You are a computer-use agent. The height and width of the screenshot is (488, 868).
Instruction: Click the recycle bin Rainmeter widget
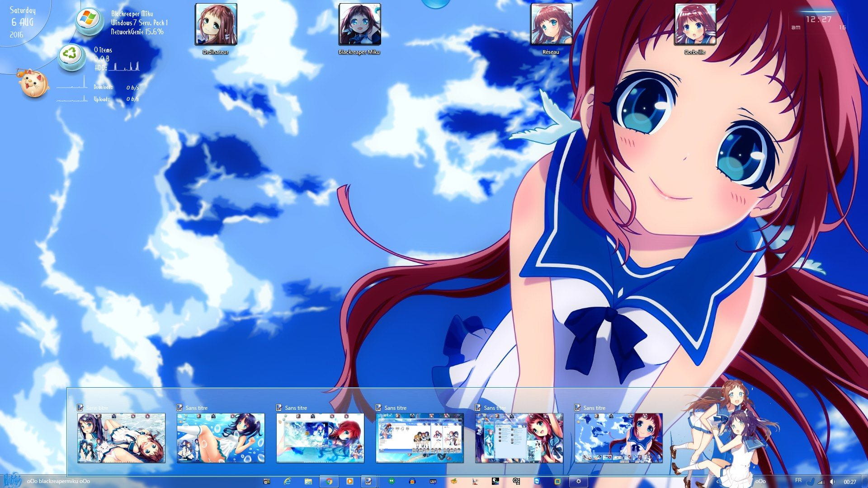tap(70, 56)
